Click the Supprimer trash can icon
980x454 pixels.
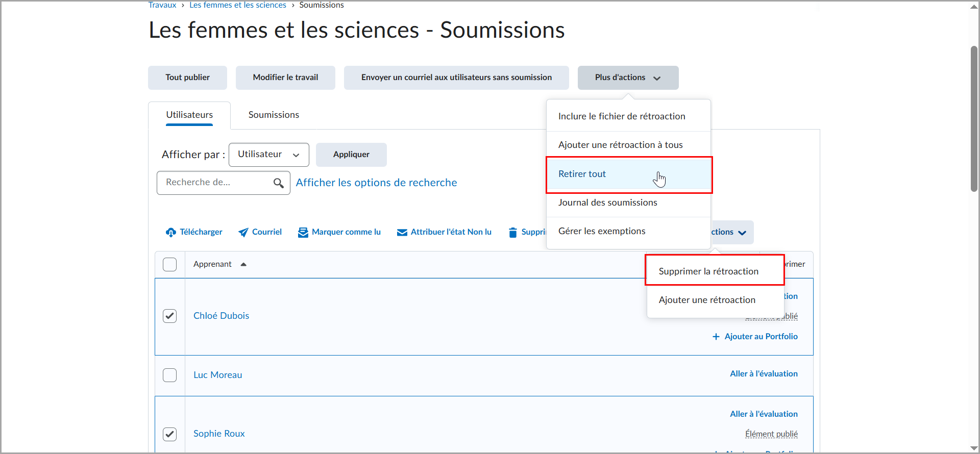click(x=513, y=233)
